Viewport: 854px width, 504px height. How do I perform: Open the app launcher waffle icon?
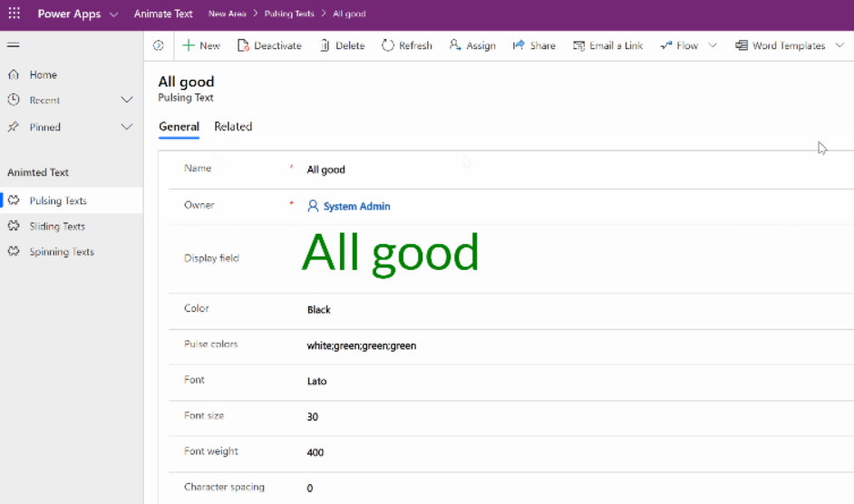[x=15, y=13]
